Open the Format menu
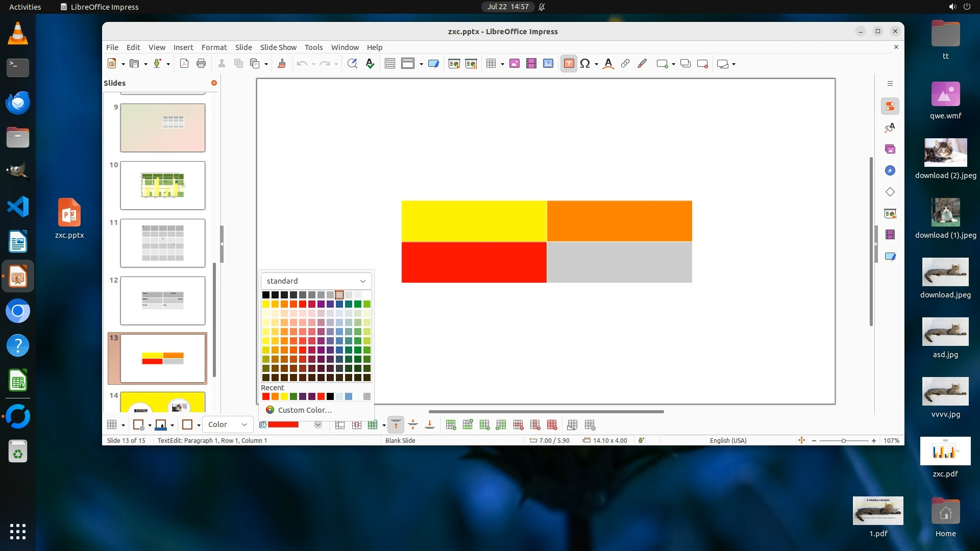This screenshot has width=980, height=551. click(214, 47)
